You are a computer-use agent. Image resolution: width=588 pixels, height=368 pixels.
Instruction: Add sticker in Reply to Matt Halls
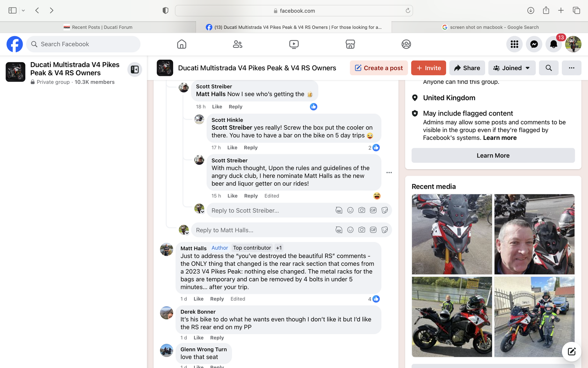click(385, 230)
